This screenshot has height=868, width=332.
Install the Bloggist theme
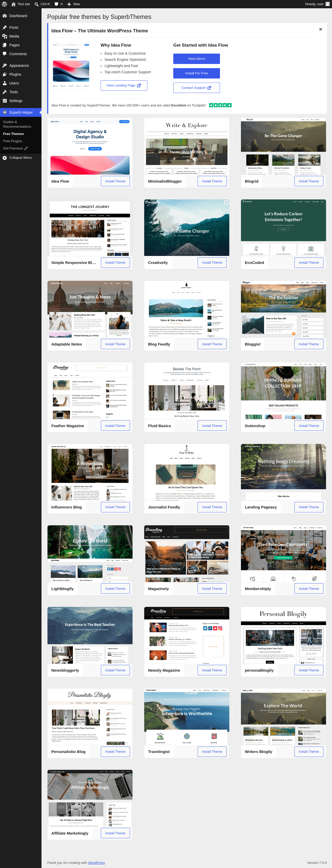coord(309,344)
